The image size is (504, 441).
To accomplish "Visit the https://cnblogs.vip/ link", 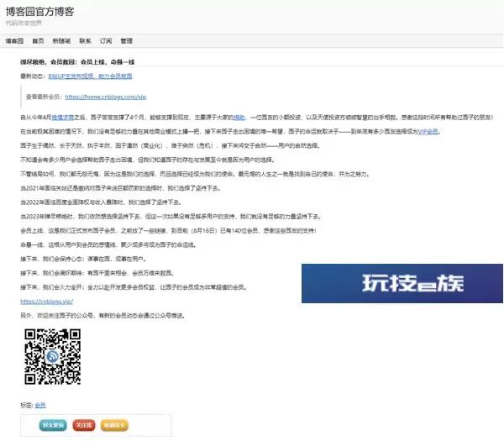I will pos(47,301).
